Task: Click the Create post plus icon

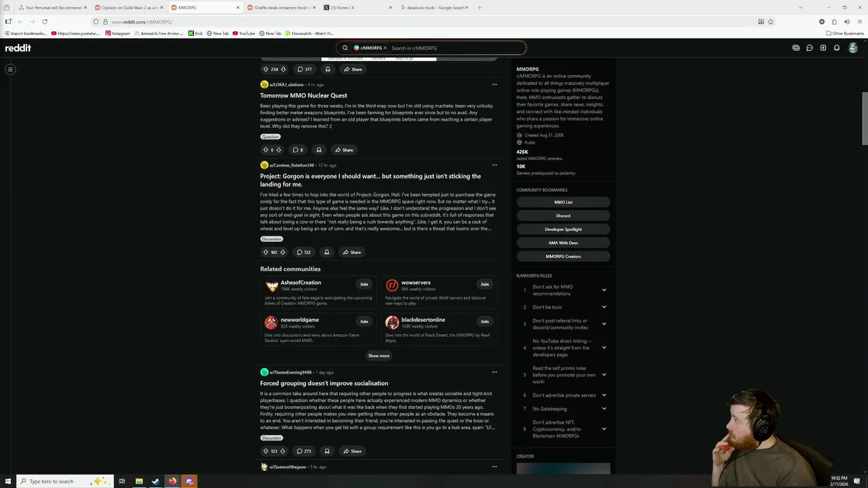Action: (x=823, y=48)
